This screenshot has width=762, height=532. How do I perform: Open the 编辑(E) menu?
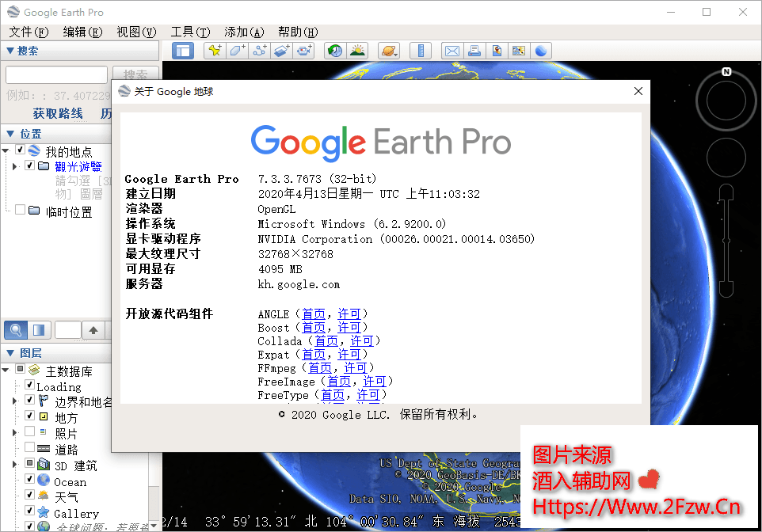[82, 32]
